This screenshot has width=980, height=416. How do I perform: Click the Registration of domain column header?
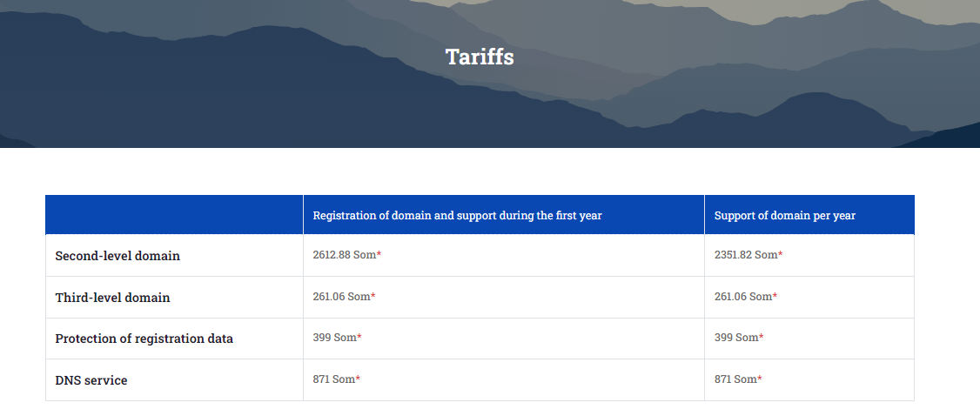point(458,216)
